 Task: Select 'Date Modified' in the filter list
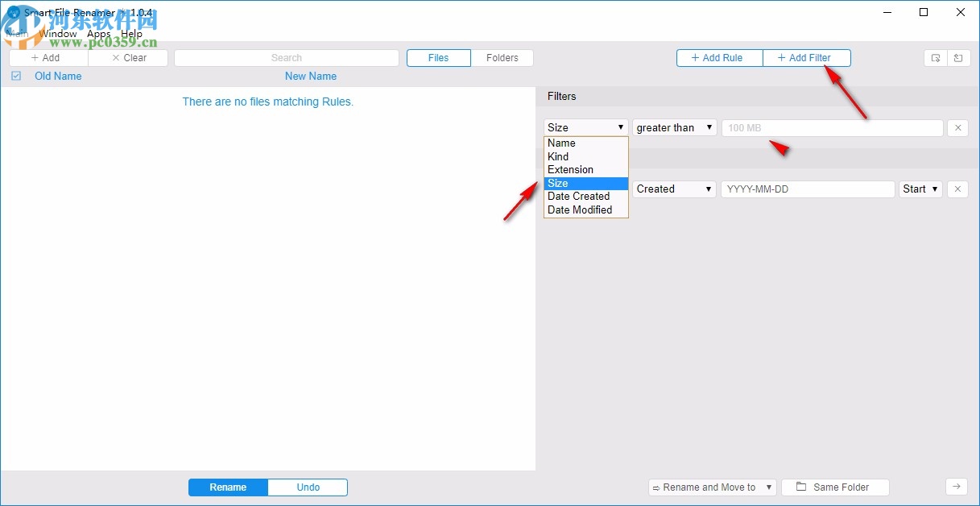[x=580, y=209]
